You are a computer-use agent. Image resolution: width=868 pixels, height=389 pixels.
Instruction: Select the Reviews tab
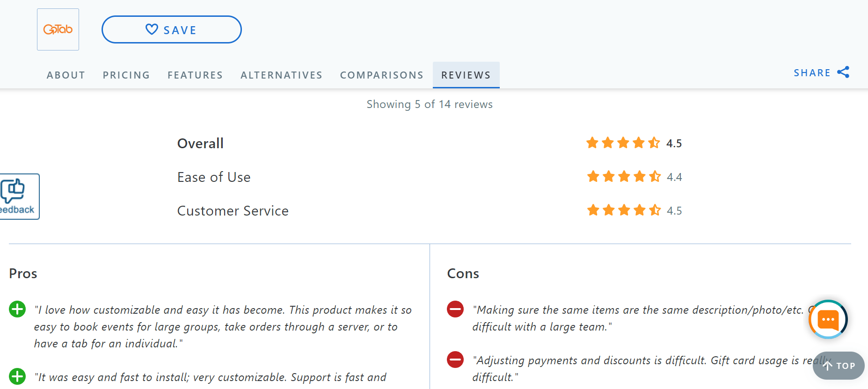click(x=466, y=75)
